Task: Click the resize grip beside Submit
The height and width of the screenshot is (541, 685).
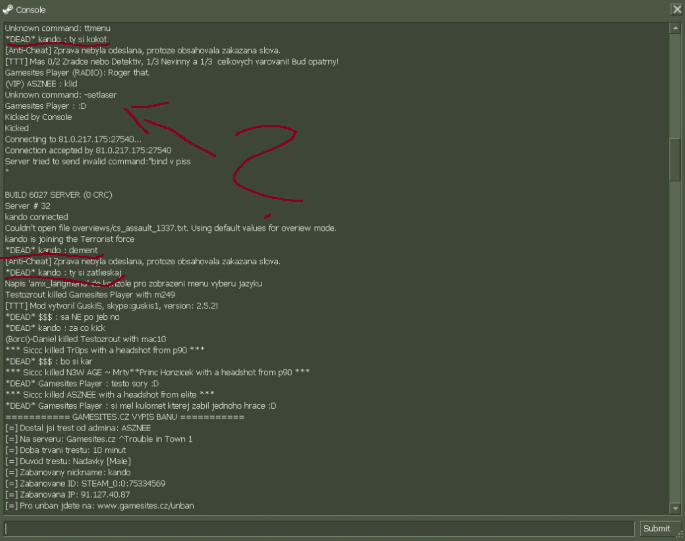Action: click(x=679, y=534)
